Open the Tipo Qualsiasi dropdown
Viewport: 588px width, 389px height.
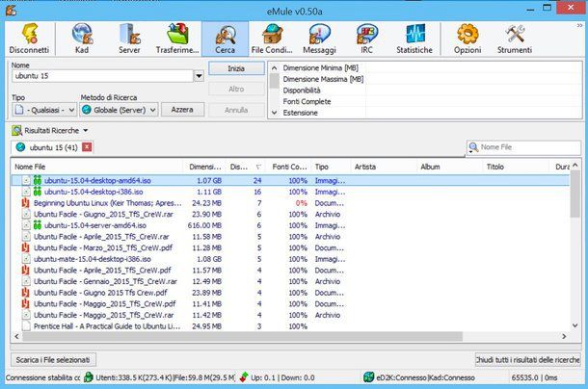click(x=44, y=110)
